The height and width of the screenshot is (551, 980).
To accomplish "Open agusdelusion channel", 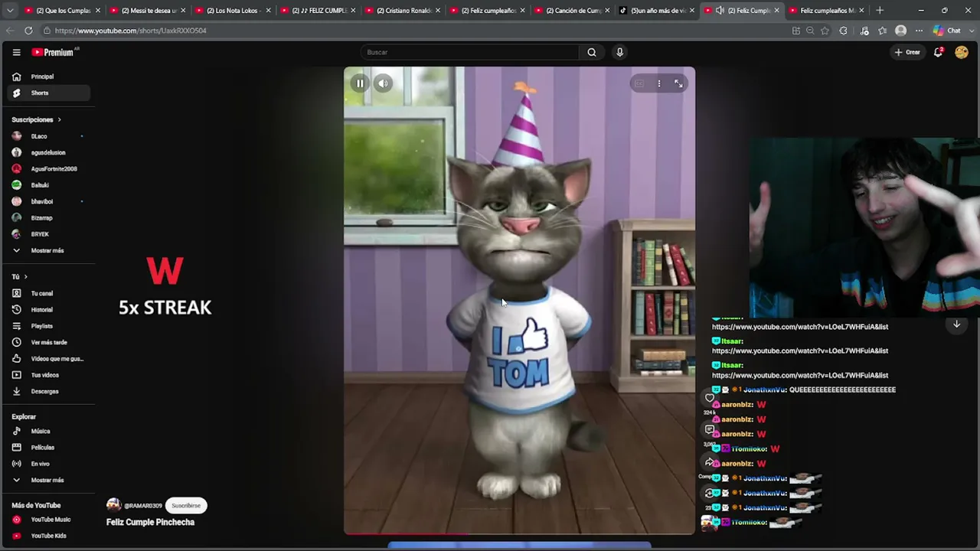I will 49,152.
